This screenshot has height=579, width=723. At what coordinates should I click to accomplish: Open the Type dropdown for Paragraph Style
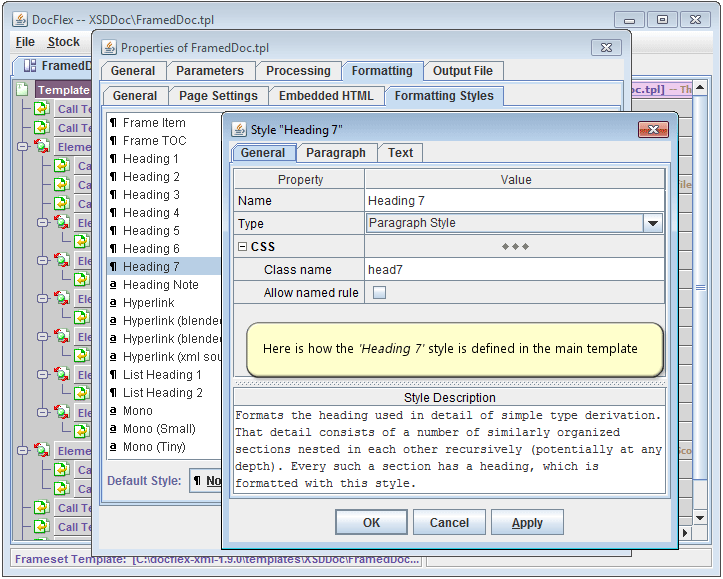pyautogui.click(x=652, y=224)
